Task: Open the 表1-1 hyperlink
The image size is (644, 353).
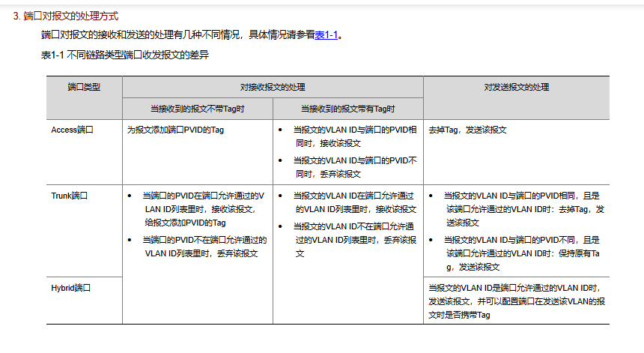Action: [326, 35]
